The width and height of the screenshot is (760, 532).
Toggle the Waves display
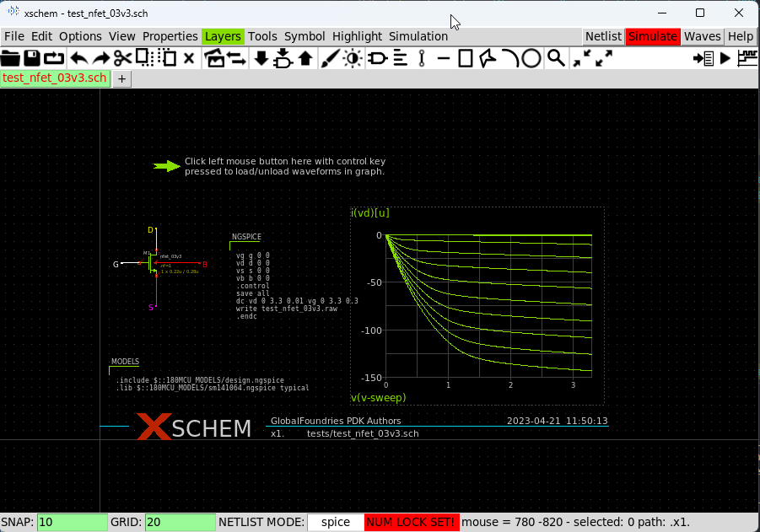(702, 36)
